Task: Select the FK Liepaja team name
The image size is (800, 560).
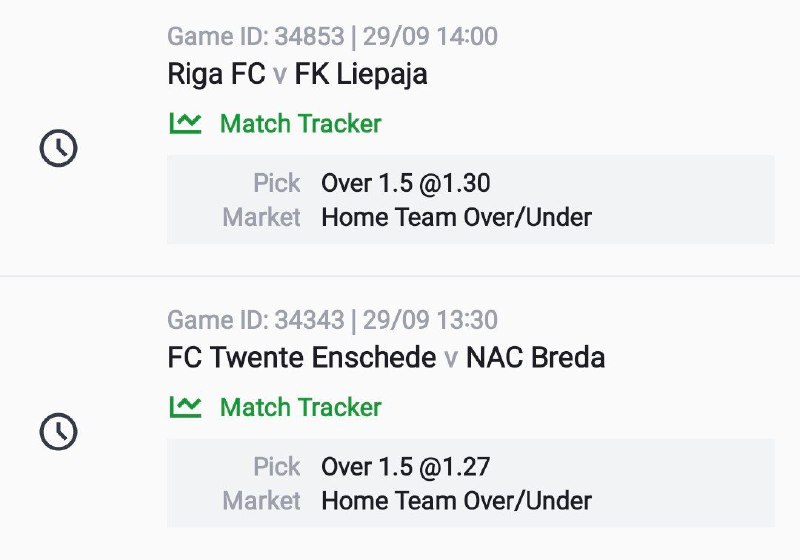Action: point(361,74)
